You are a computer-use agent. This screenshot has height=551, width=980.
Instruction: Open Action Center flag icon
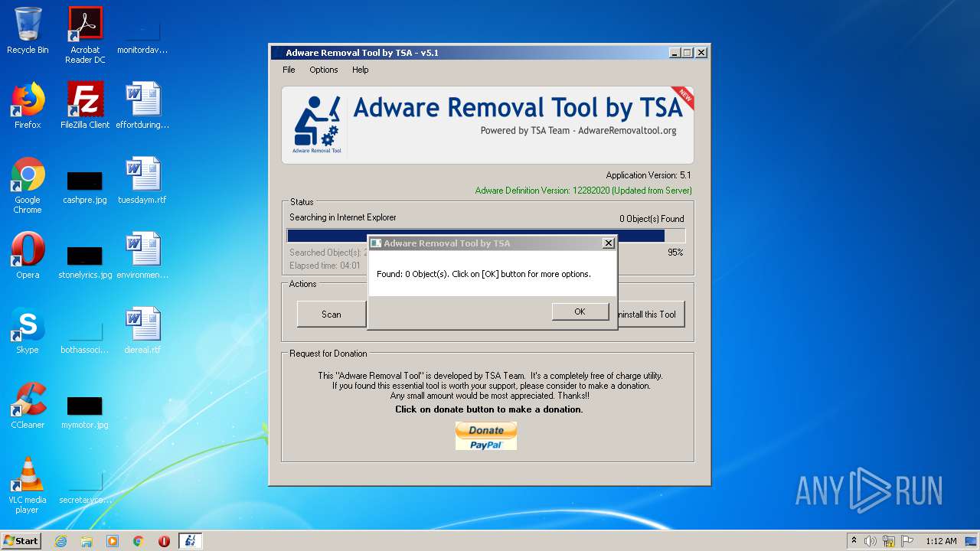click(907, 541)
